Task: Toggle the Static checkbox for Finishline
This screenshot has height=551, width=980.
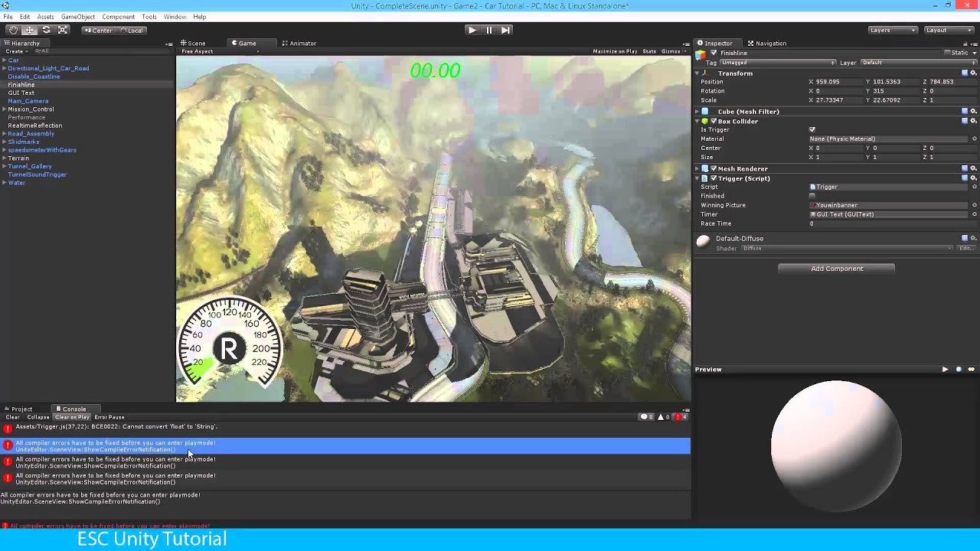Action: point(947,53)
